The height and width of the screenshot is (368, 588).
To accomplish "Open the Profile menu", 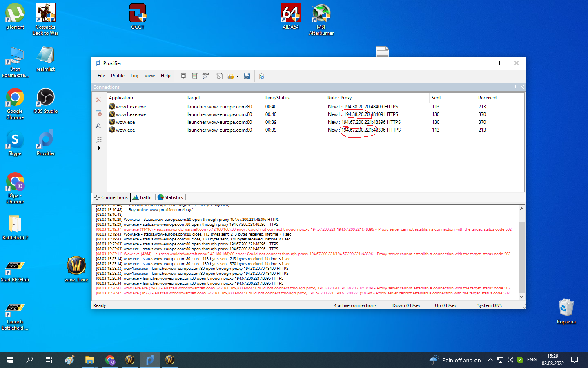I will pyautogui.click(x=118, y=76).
